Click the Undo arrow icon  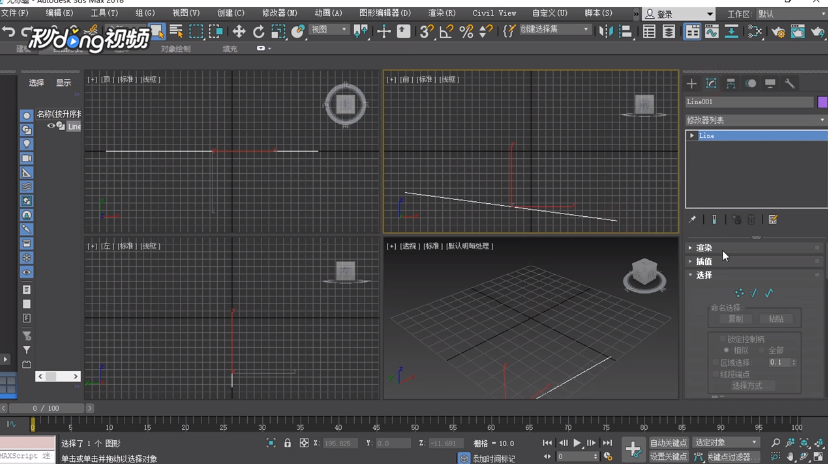(9, 32)
